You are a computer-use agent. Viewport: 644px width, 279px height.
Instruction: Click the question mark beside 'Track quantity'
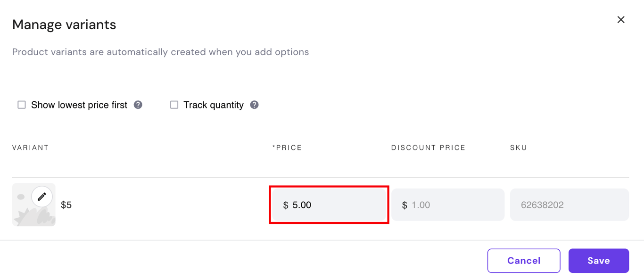point(254,105)
